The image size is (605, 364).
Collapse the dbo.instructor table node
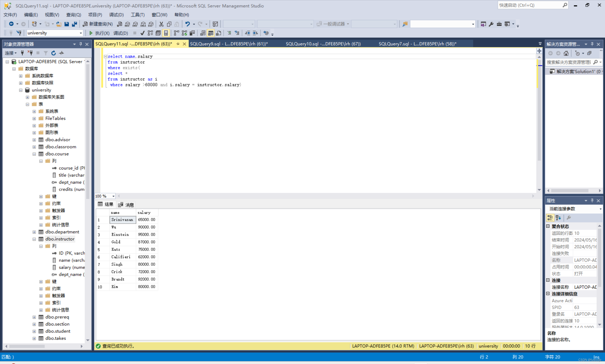[x=34, y=239]
